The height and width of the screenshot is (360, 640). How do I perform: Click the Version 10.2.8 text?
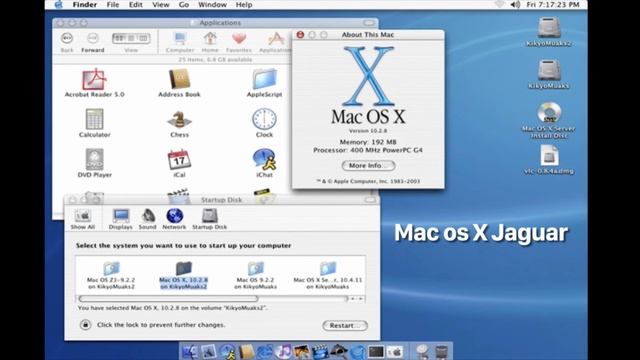(368, 131)
